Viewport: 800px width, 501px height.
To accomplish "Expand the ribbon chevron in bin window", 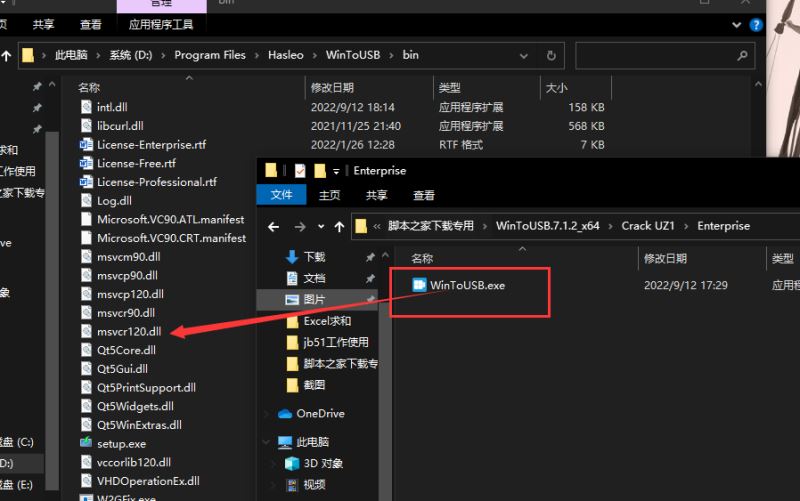I will [x=736, y=24].
